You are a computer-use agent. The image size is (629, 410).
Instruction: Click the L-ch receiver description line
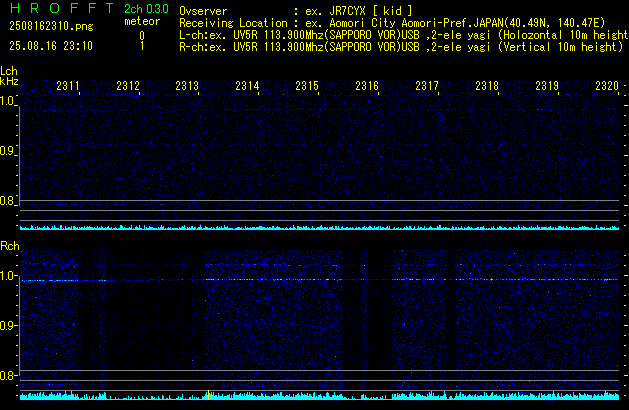click(x=404, y=35)
